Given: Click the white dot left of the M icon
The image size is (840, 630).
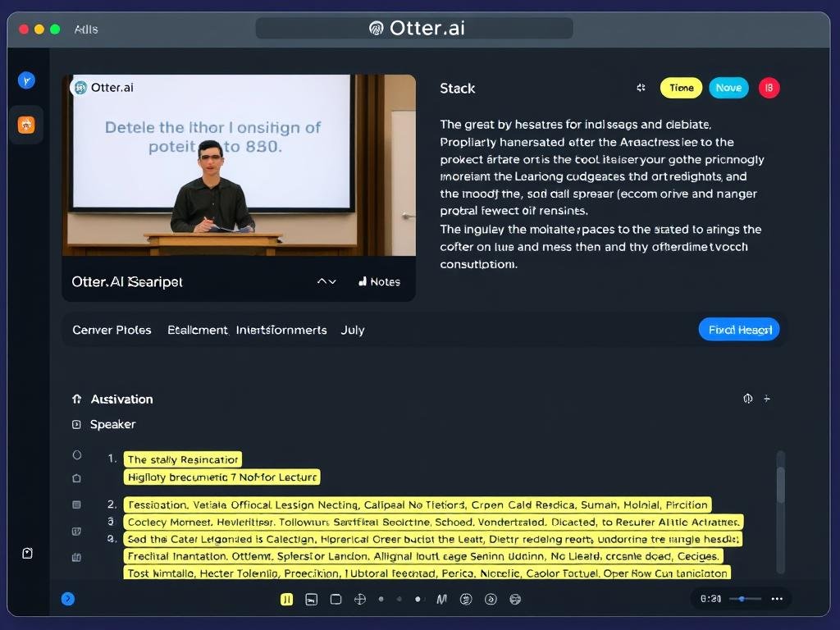Looking at the screenshot, I should coord(418,599).
